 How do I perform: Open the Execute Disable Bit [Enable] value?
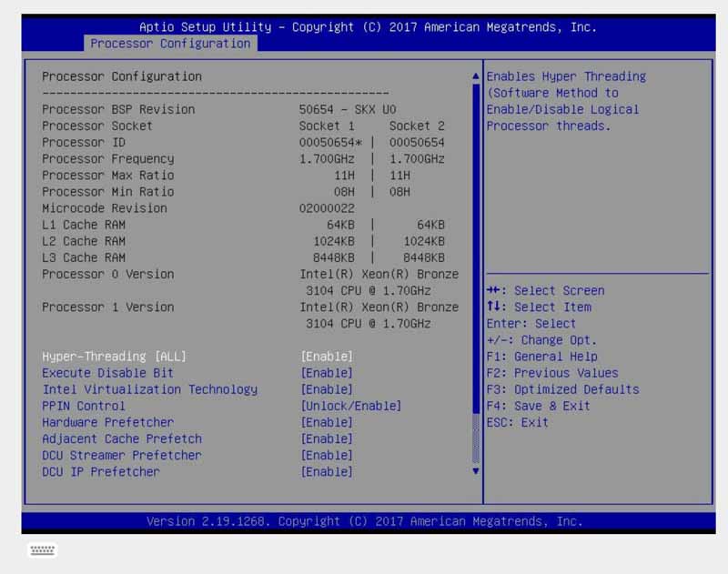pyautogui.click(x=327, y=373)
